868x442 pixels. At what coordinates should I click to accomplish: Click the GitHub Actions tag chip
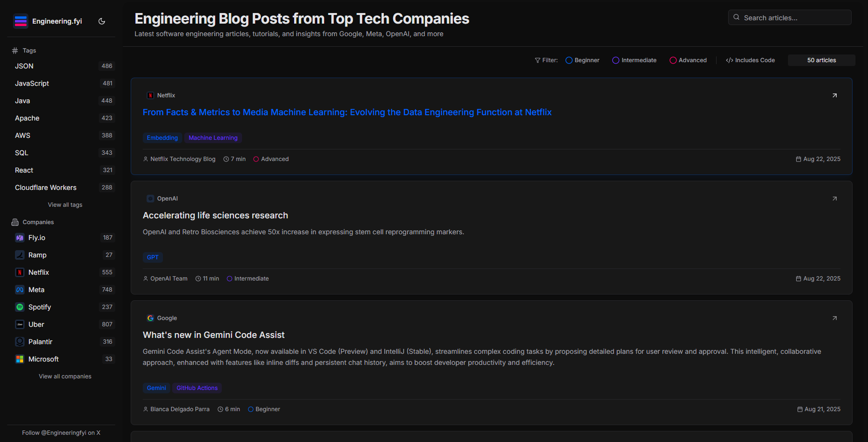(x=197, y=388)
